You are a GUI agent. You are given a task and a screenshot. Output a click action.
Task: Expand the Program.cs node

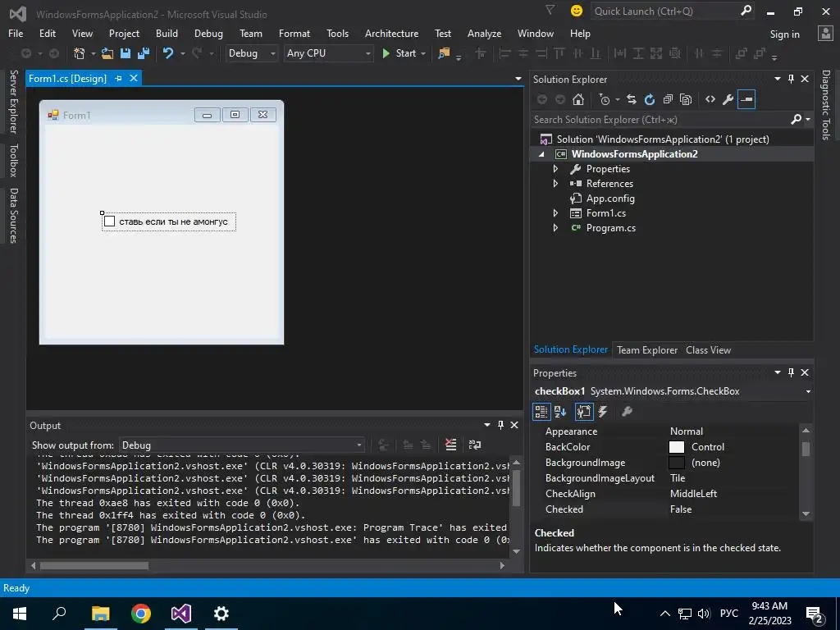[x=555, y=228]
